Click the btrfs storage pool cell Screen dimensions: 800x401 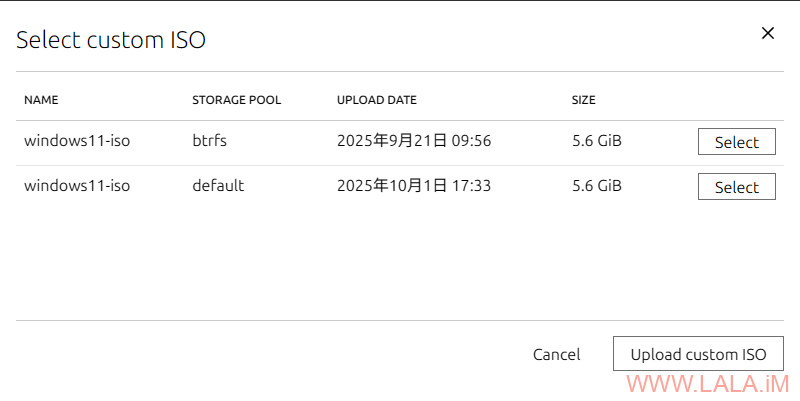tap(210, 141)
